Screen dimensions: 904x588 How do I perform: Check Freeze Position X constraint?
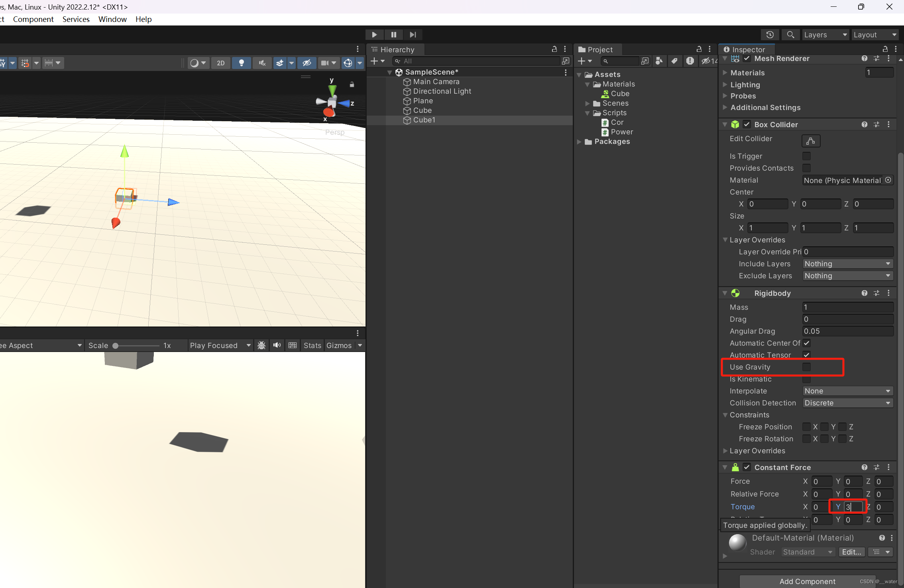coord(806,427)
